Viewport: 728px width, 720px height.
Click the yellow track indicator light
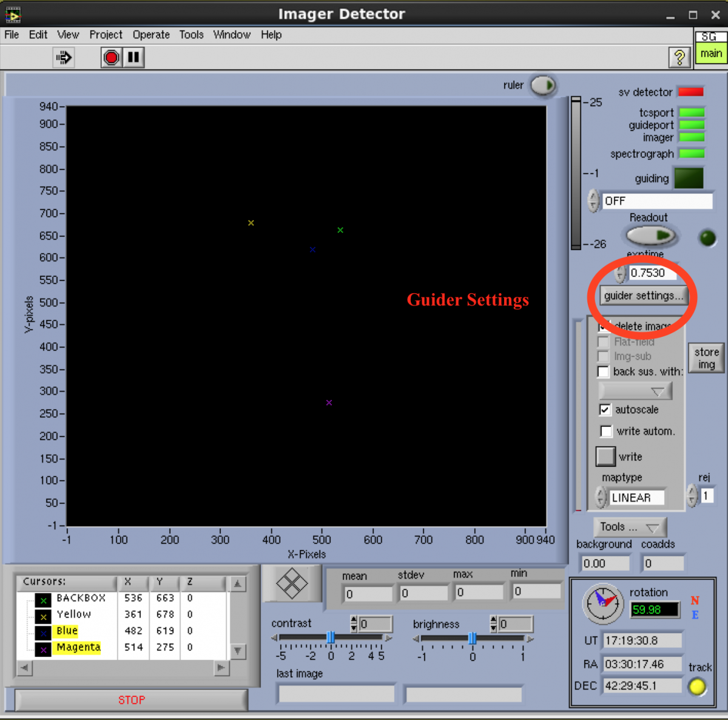698,687
